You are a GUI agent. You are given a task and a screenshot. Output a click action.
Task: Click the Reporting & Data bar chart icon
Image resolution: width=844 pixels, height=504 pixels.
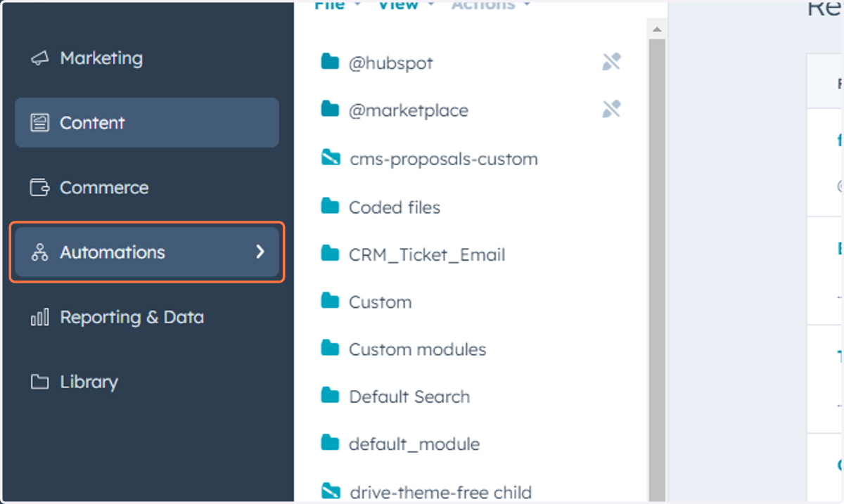coord(40,317)
